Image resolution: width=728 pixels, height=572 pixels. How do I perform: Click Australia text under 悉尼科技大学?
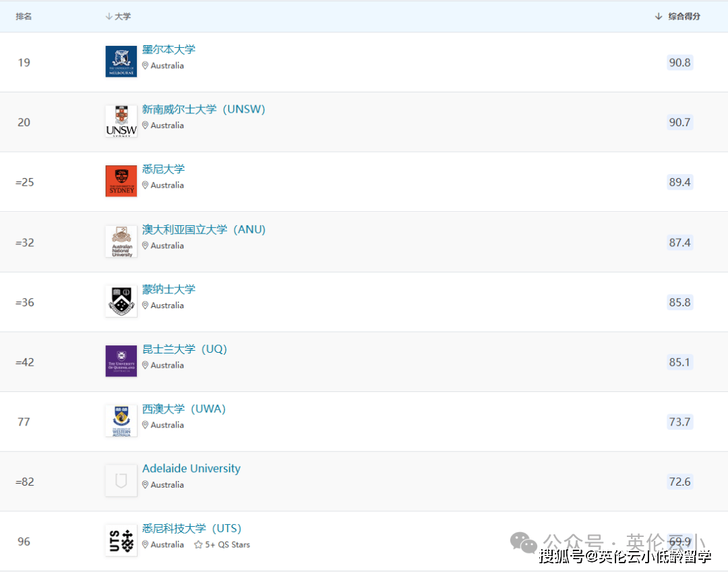(167, 544)
